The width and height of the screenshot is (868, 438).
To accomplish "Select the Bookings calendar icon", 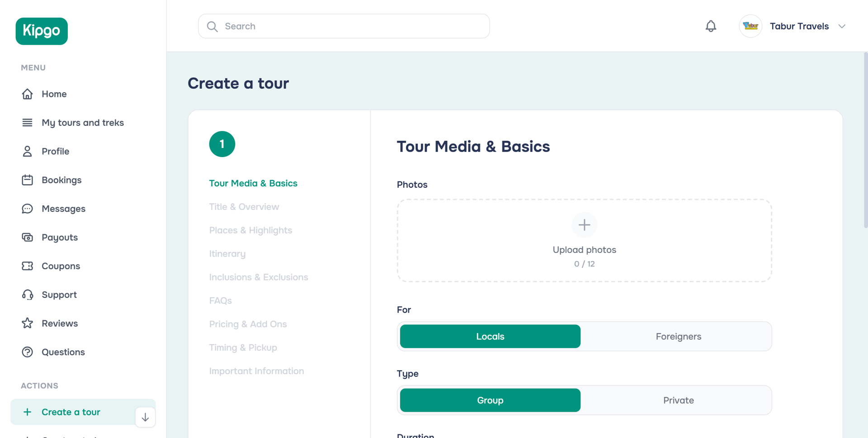I will coord(28,180).
